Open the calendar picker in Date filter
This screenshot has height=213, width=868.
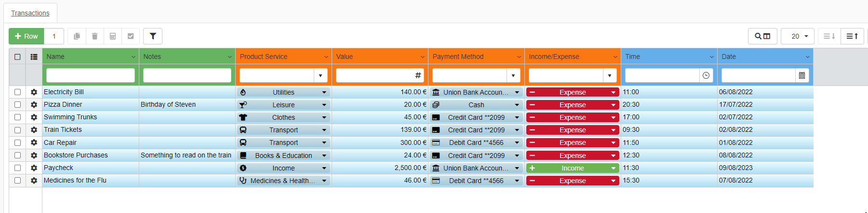click(802, 75)
